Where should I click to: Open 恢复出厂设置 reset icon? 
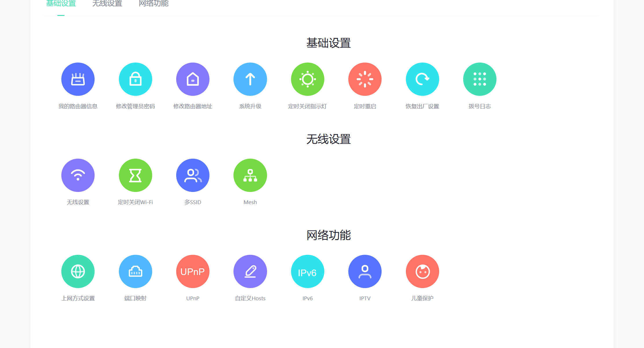click(x=422, y=79)
